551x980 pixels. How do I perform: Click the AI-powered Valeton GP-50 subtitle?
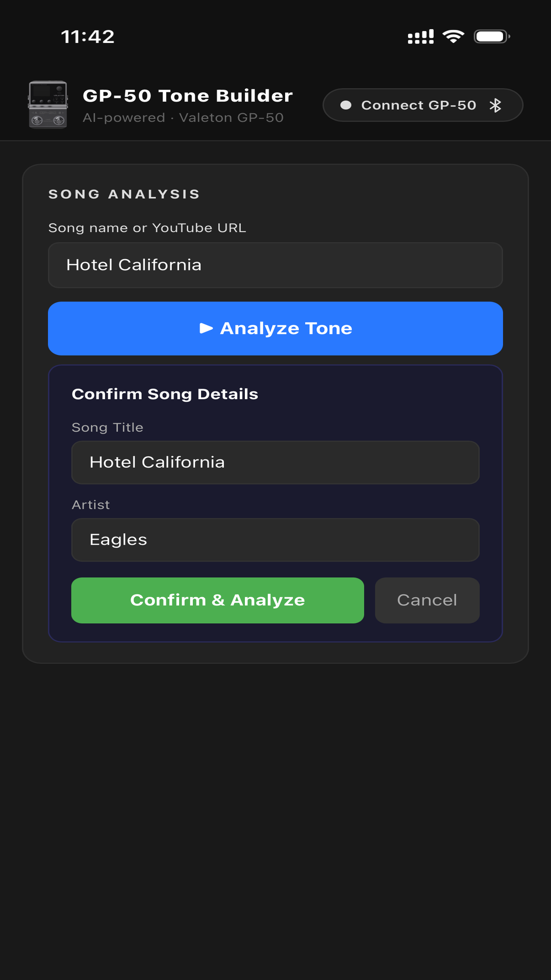pyautogui.click(x=184, y=117)
